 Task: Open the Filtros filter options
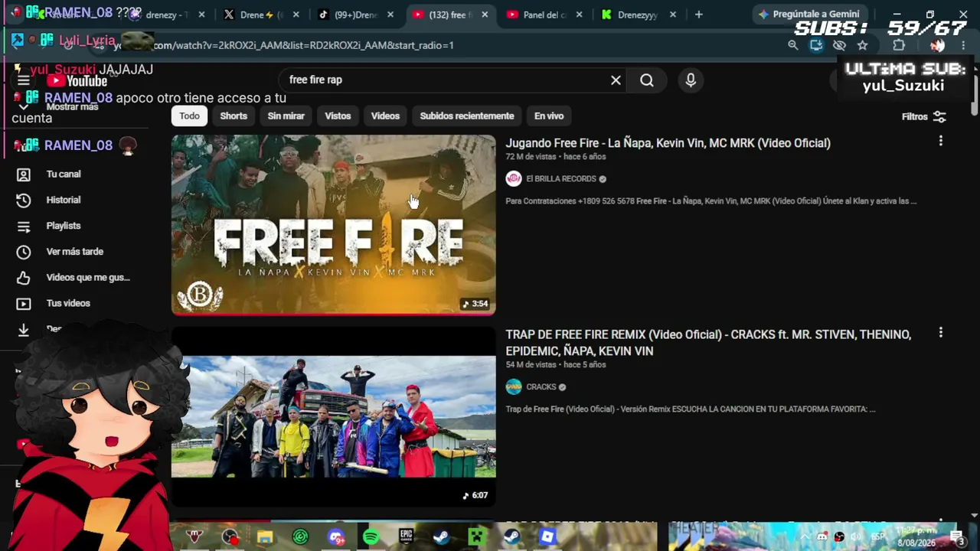click(x=924, y=116)
